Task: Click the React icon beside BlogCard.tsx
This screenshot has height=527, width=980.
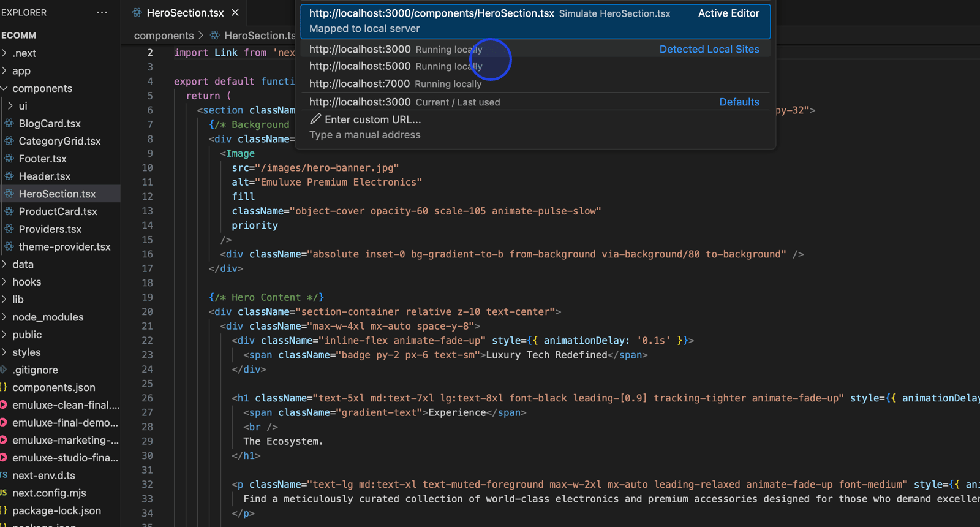Action: pos(9,123)
